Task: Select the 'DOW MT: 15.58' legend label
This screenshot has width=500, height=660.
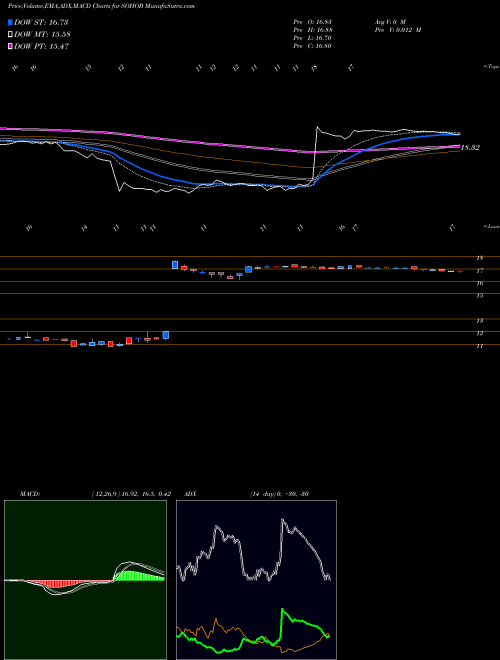Action: click(42, 35)
